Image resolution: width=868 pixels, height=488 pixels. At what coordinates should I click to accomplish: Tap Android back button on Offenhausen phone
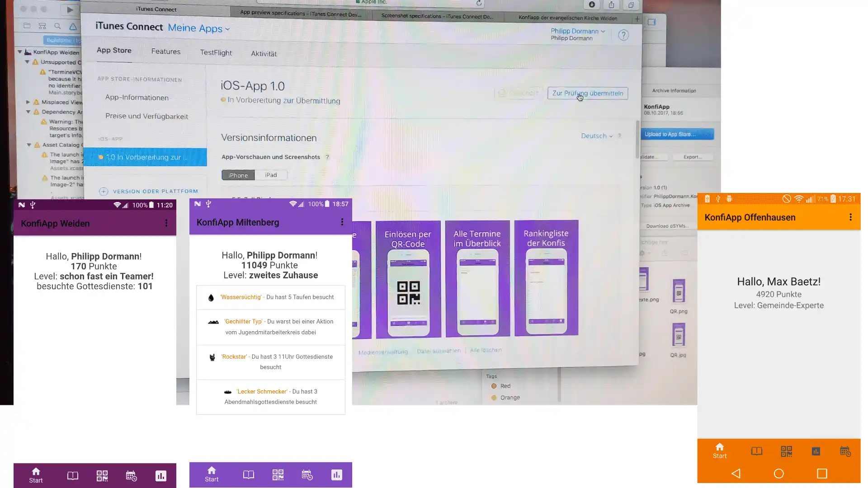click(x=736, y=474)
